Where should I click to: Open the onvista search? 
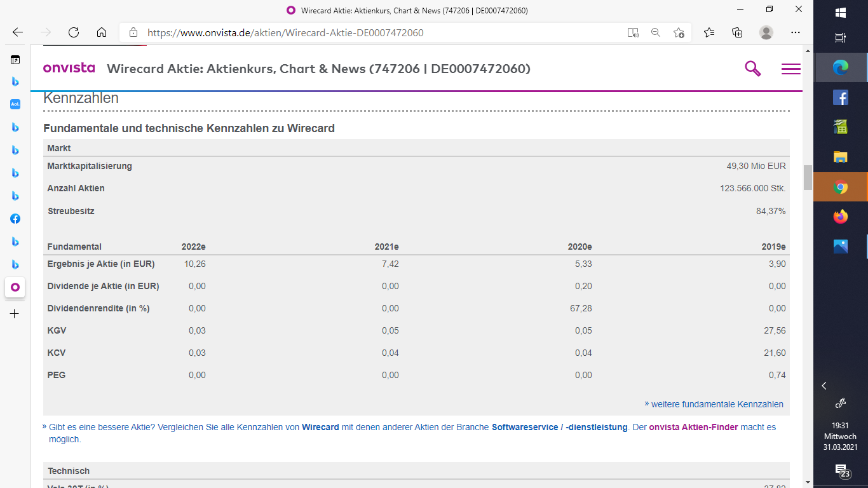pos(753,69)
